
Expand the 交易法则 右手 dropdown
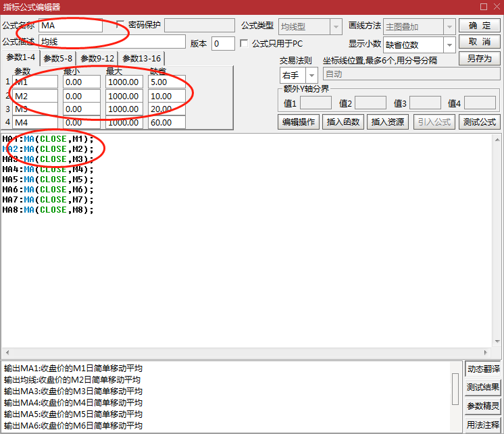click(x=311, y=75)
